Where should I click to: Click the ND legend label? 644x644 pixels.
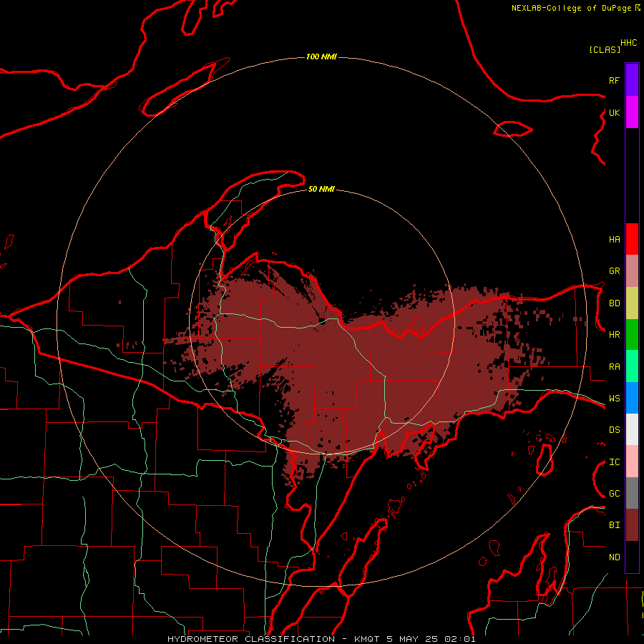coord(614,557)
